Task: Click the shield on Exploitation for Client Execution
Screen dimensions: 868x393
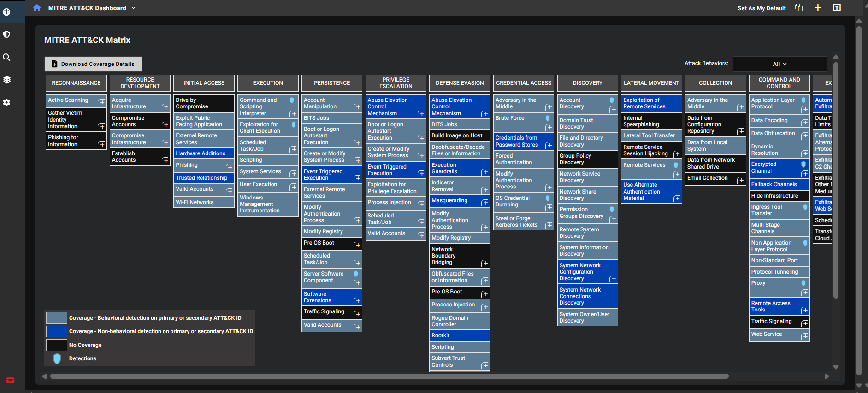Action: coord(294,124)
